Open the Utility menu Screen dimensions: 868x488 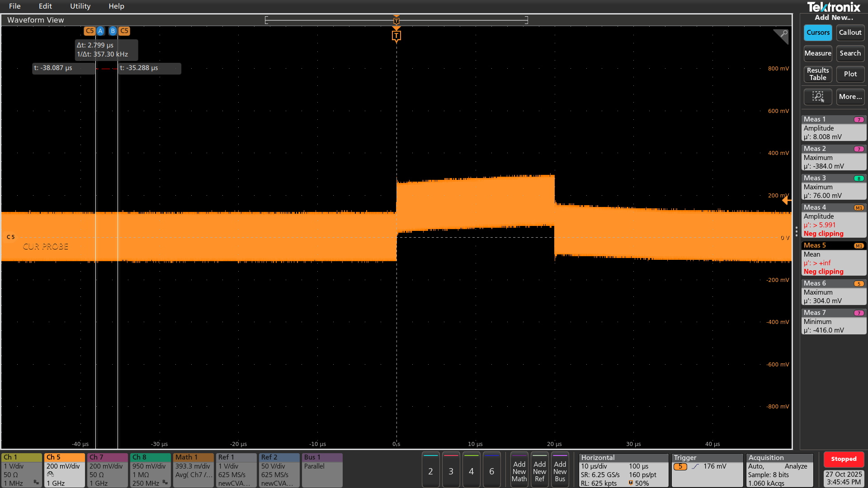pyautogui.click(x=80, y=6)
